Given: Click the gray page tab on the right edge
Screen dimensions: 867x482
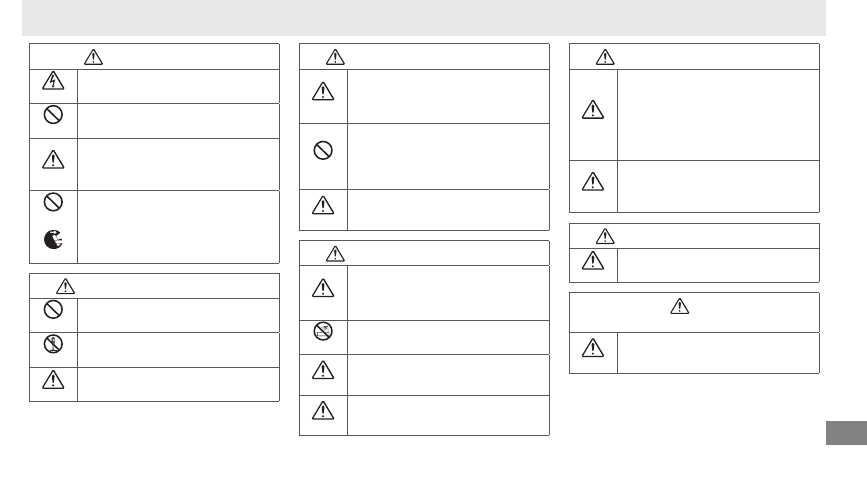Looking at the screenshot, I should coord(847,433).
